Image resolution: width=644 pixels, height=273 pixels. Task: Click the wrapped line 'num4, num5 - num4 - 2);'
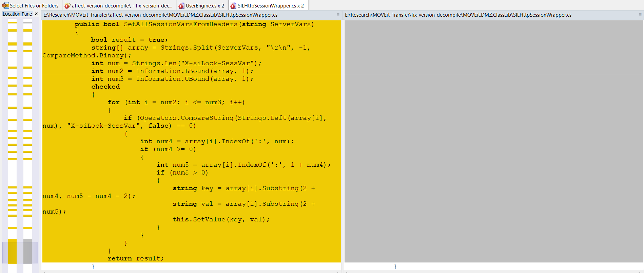pyautogui.click(x=89, y=196)
